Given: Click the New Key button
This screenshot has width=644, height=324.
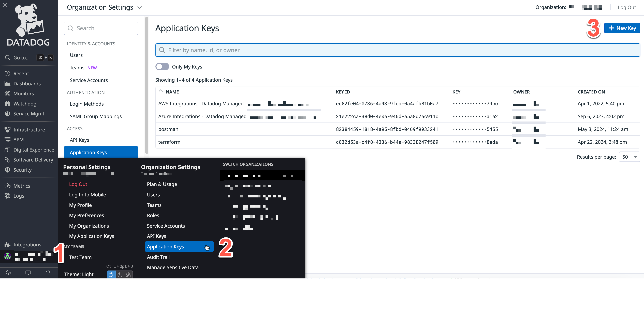Looking at the screenshot, I should pyautogui.click(x=622, y=28).
